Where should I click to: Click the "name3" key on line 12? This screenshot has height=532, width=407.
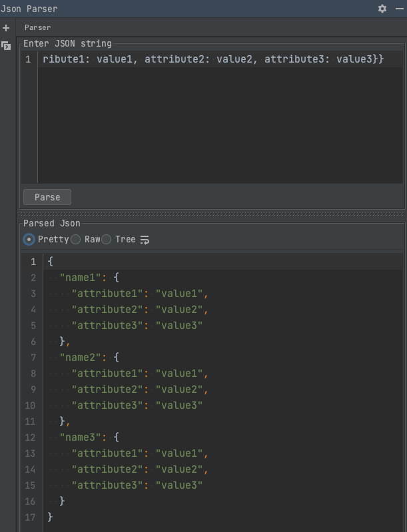pos(80,437)
